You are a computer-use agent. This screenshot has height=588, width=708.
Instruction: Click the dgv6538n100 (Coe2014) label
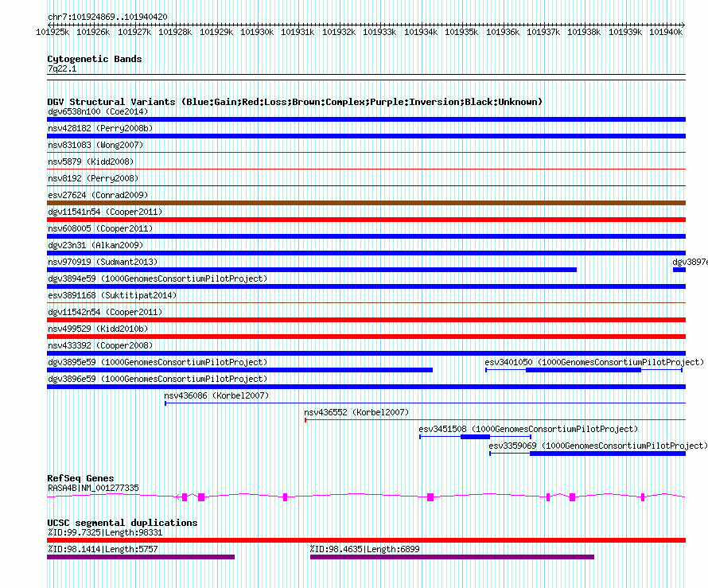[x=98, y=111]
